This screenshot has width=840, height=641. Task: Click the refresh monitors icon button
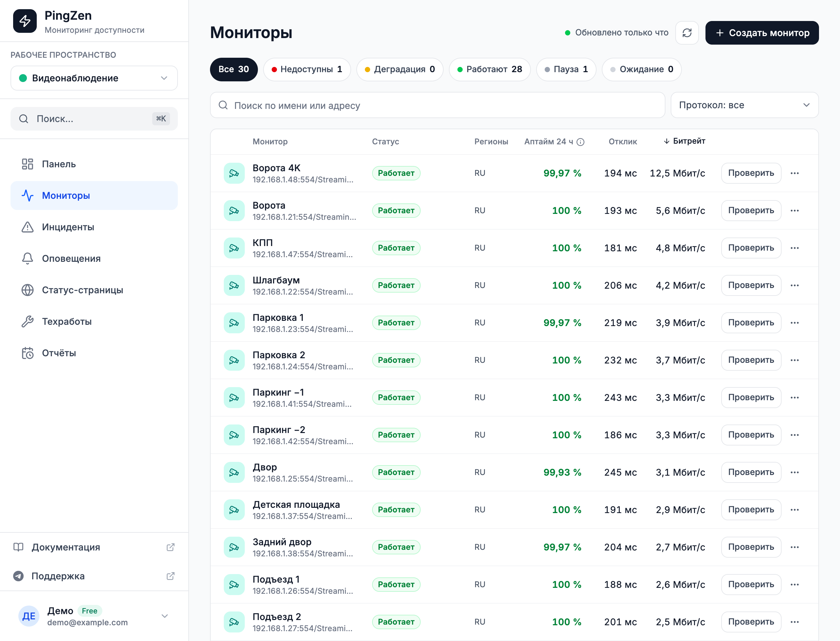pos(687,33)
